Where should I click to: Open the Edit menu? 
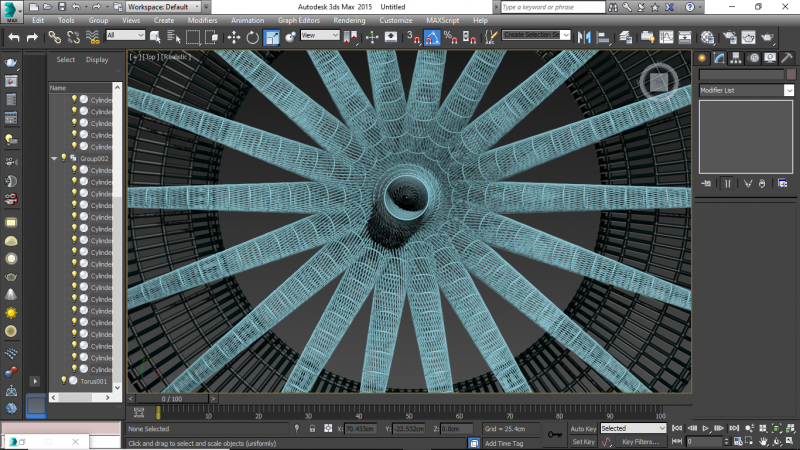click(38, 20)
